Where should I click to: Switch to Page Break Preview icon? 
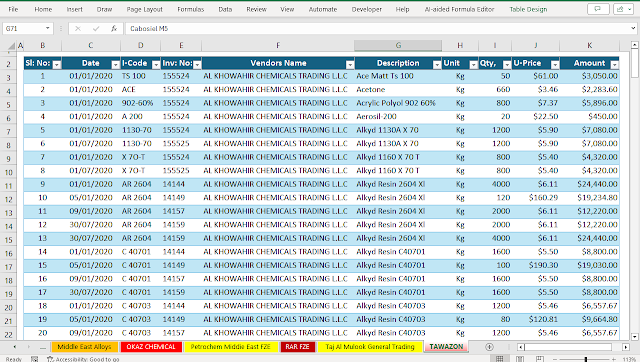point(540,359)
